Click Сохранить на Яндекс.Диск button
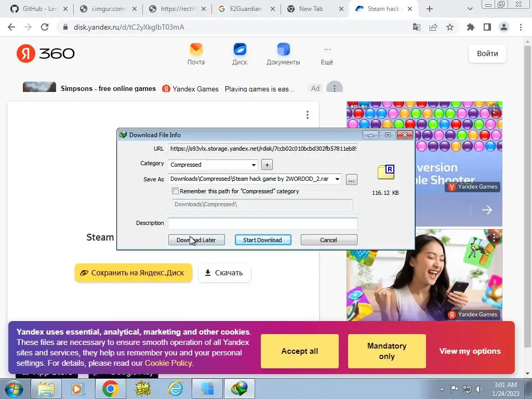 134,273
